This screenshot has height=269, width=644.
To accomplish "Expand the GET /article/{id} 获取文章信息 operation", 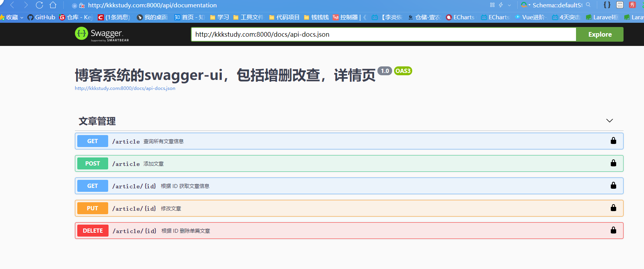I will [349, 186].
